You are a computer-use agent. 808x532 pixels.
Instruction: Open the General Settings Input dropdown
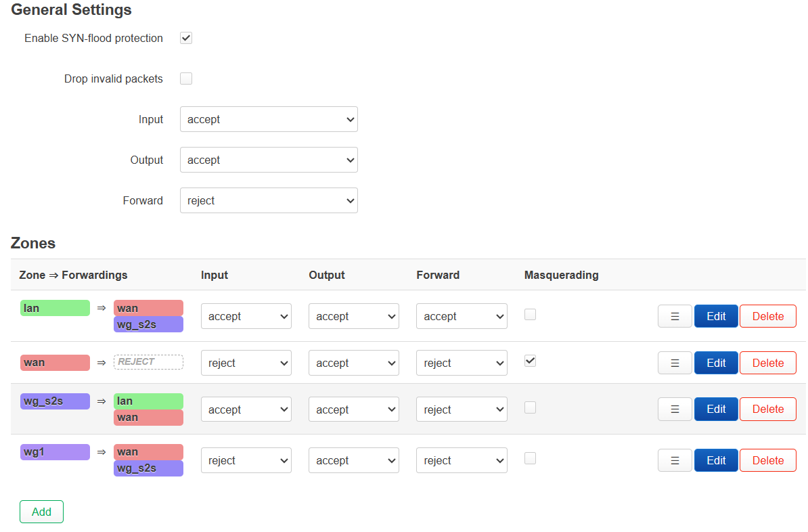[269, 119]
